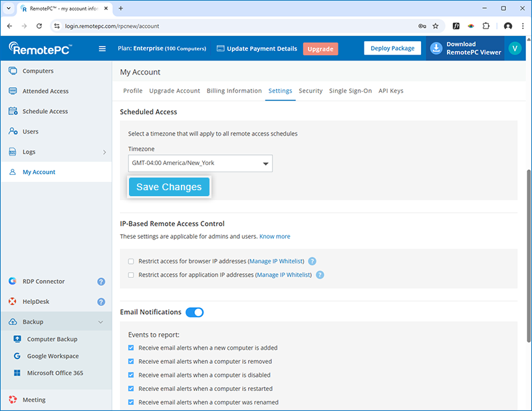Click the hamburger menu icon in header

coord(102,49)
